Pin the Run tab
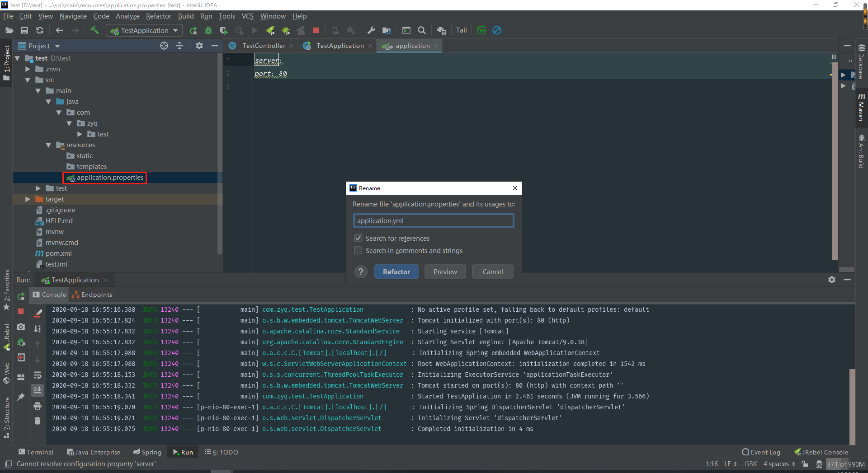Viewport: 868px width, 473px height. (21, 397)
